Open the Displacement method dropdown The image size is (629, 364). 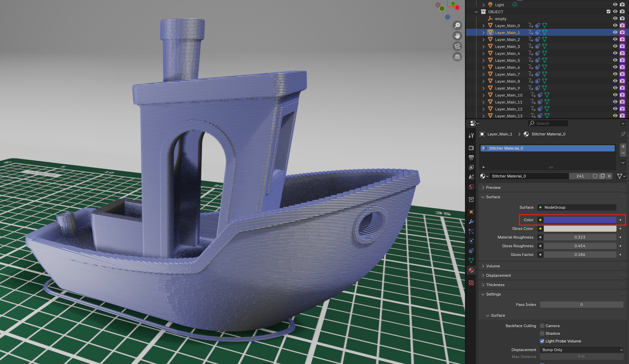(582, 350)
